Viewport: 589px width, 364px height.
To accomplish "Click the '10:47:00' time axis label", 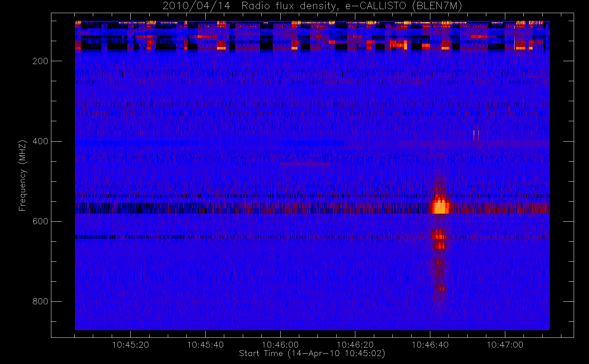I will pyautogui.click(x=505, y=345).
